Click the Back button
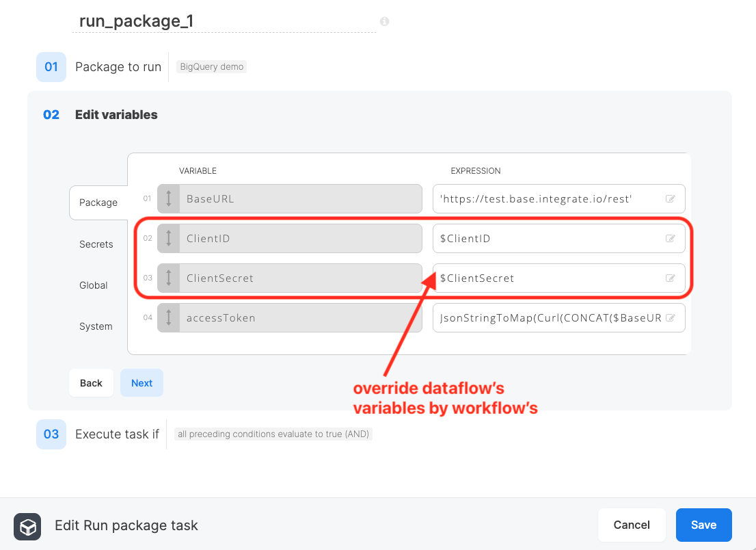The image size is (756, 550). click(x=91, y=382)
